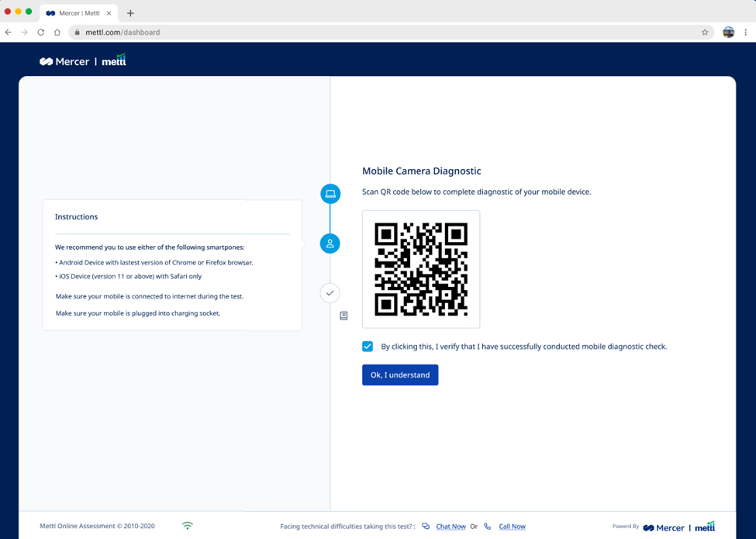Screen dimensions: 756x539
Task: Click the mettl.com/dashboard address bar
Action: tap(391, 33)
